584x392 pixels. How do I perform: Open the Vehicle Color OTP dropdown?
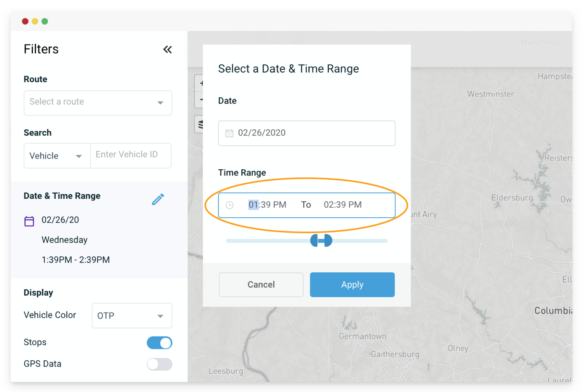click(132, 316)
